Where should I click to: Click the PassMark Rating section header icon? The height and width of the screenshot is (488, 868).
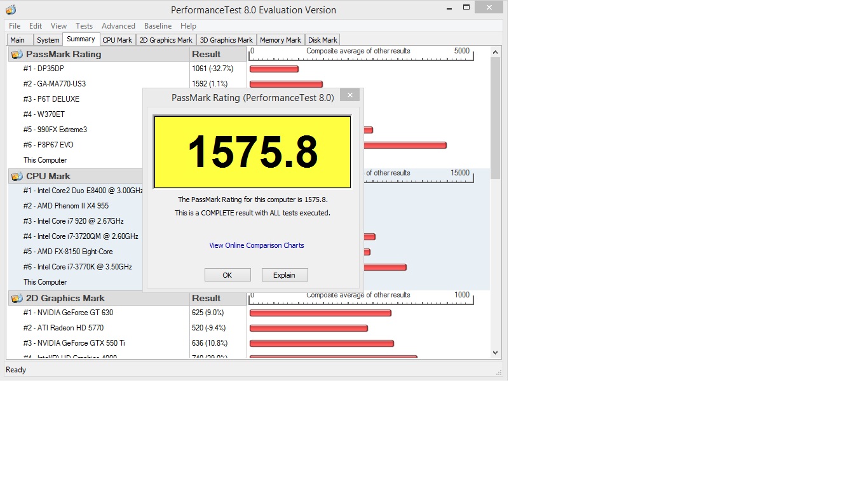[x=17, y=55]
